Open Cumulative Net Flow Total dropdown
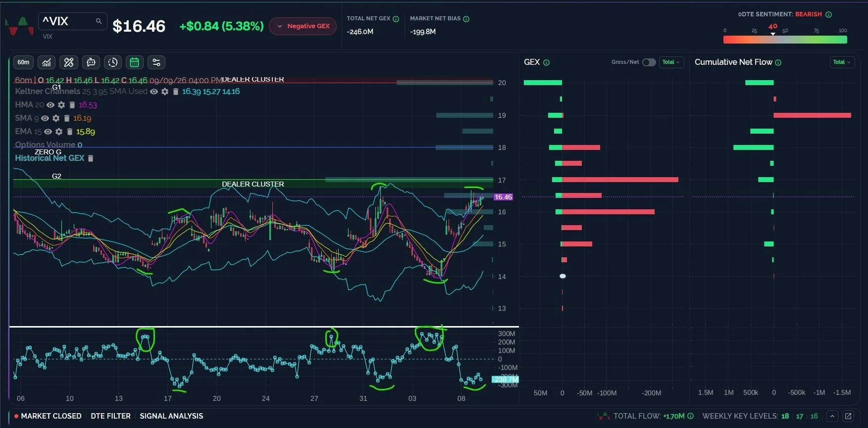Screen dimensions: 868x428 pos(842,62)
